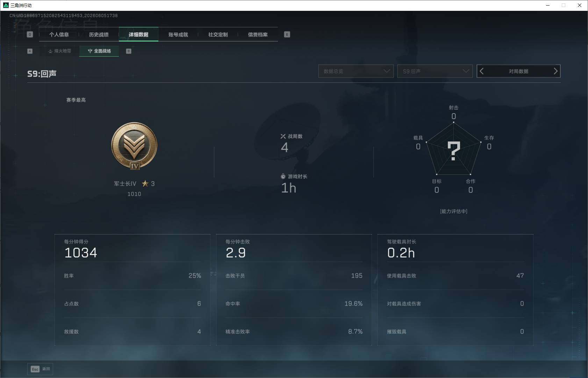Minimize the 三角洲行动 window
Image resolution: width=588 pixels, height=378 pixels.
point(548,5)
